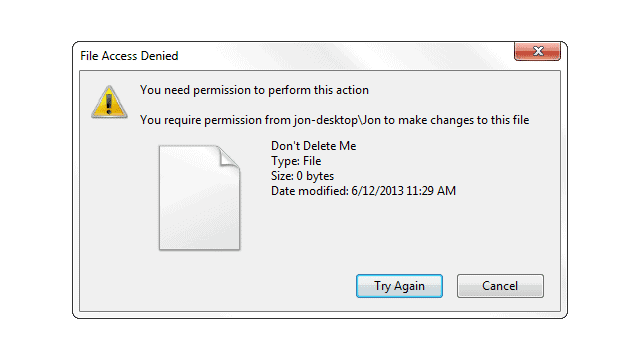The image size is (640, 360).
Task: Click the yellow warning triangle icon
Action: click(x=109, y=102)
